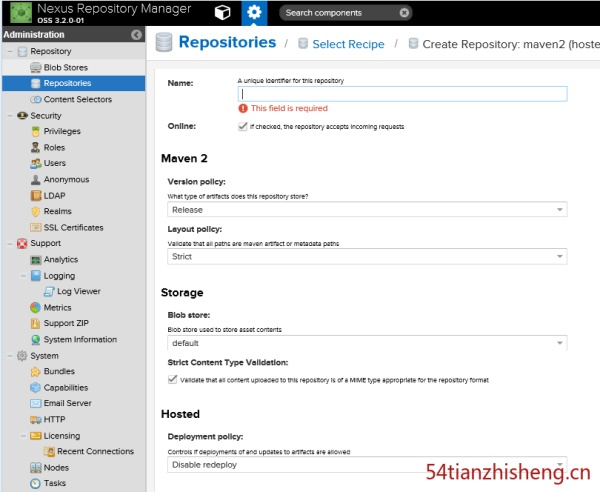Click the repository Name input field

coord(402,94)
